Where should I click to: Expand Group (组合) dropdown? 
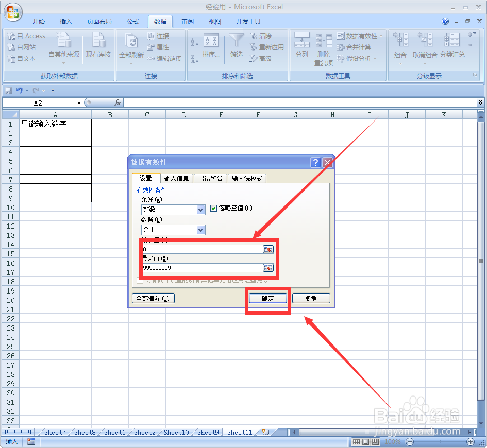400,63
